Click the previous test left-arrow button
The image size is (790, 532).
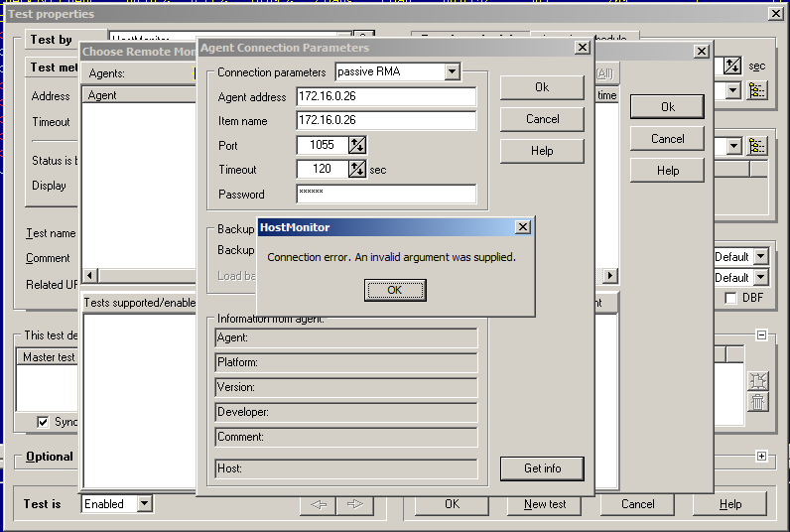coord(319,504)
